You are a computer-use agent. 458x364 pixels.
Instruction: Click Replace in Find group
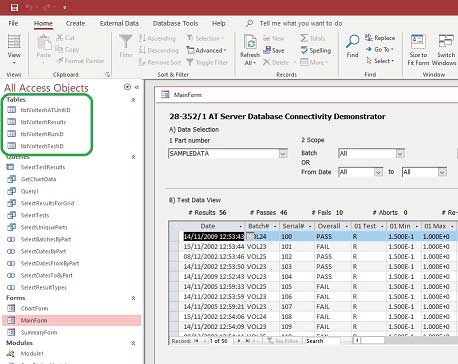click(380, 38)
